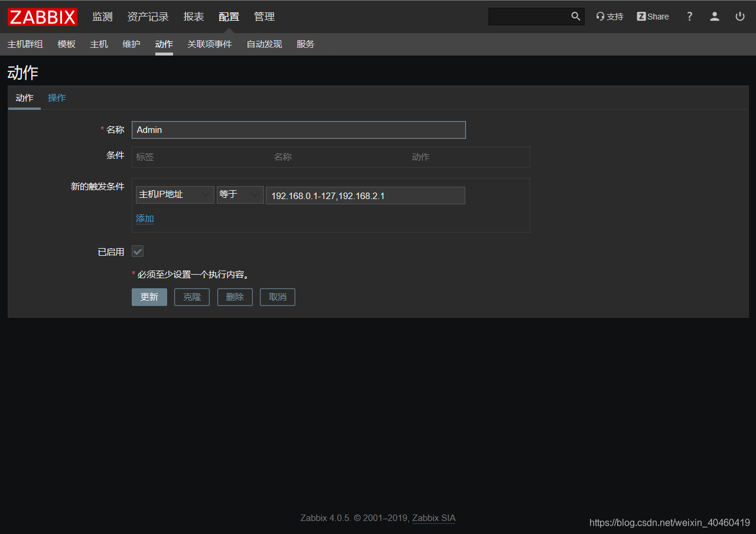This screenshot has height=534, width=756.
Task: Open the help question mark icon
Action: pos(689,17)
